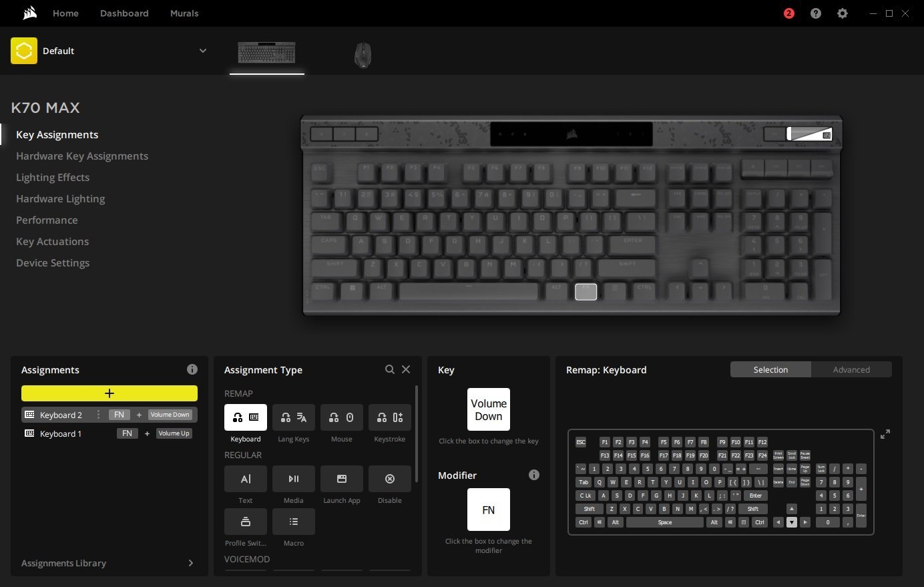The image size is (924, 587).
Task: Open Key Assignments section
Action: (57, 135)
